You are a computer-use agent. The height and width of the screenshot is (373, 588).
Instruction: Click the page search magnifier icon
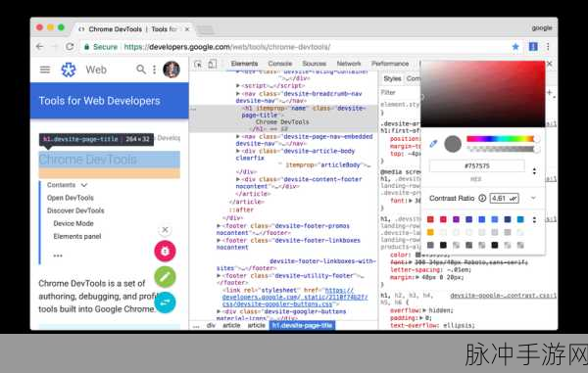point(140,70)
